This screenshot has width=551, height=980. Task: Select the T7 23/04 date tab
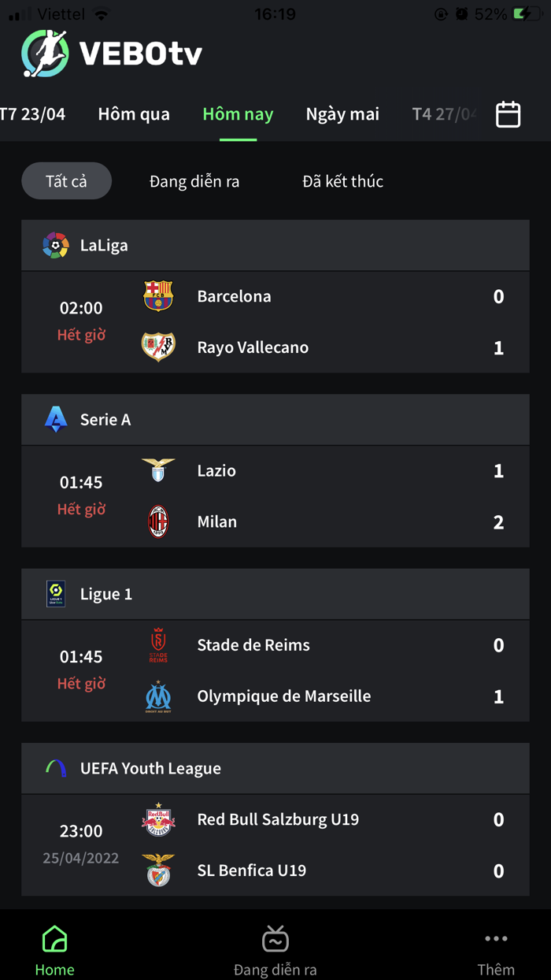pos(33,114)
